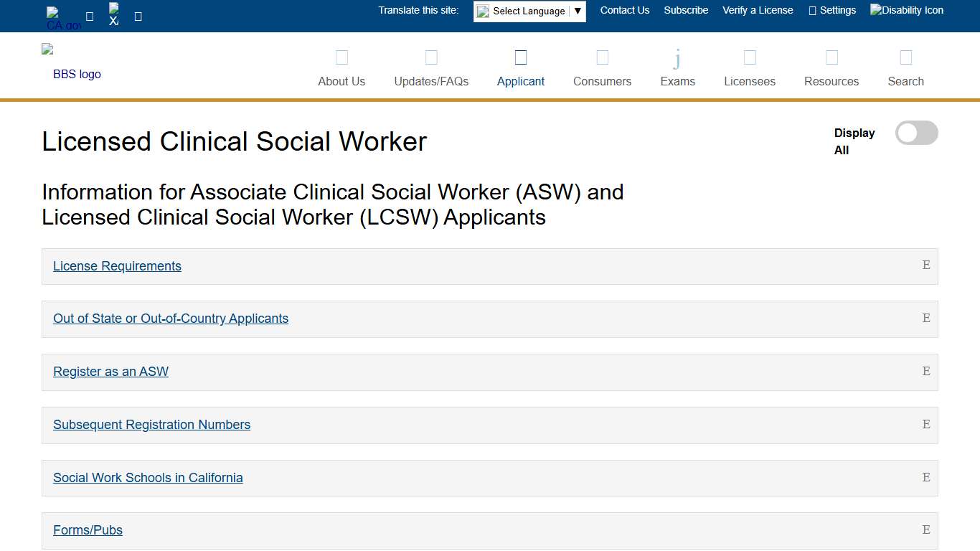Open the Subscribe link

pos(685,10)
